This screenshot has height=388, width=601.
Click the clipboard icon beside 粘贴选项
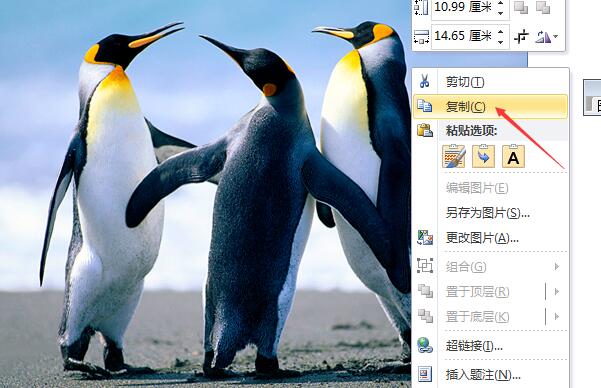point(425,130)
